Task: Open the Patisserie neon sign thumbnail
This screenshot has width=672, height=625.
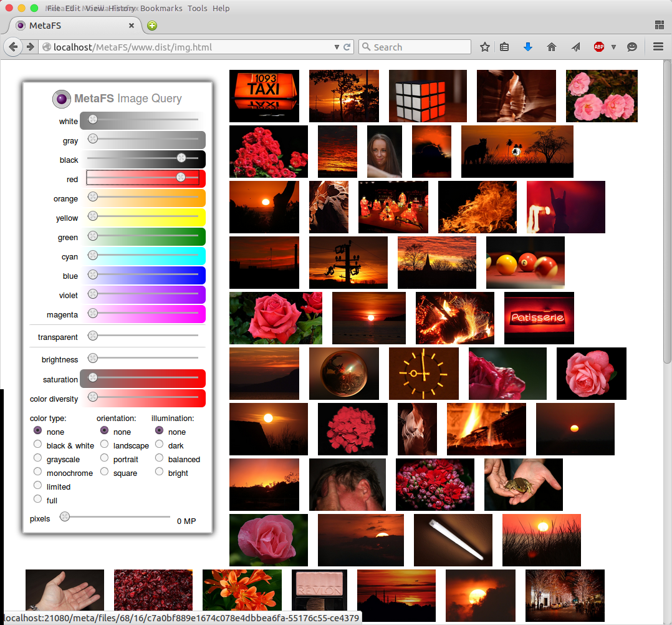Action: pos(539,318)
